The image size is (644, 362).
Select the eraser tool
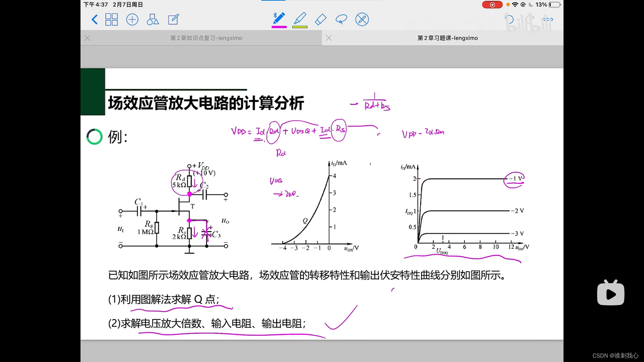click(x=321, y=19)
